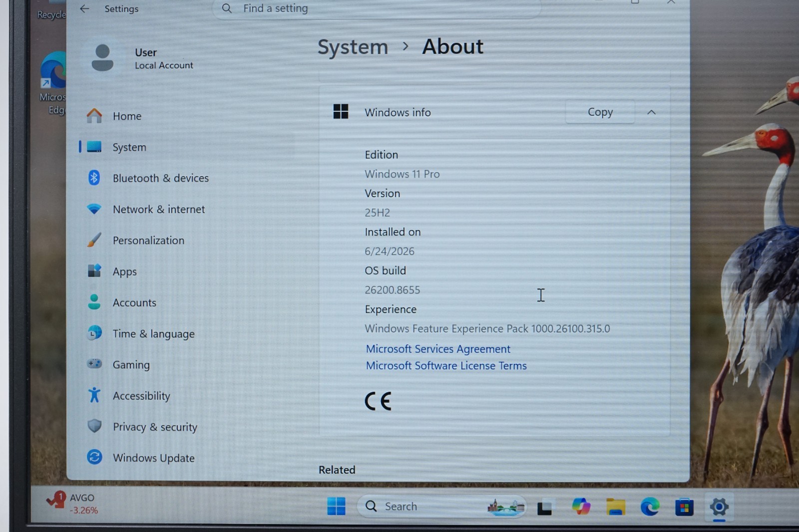Copy the Windows info details
This screenshot has width=799, height=532.
click(x=600, y=112)
